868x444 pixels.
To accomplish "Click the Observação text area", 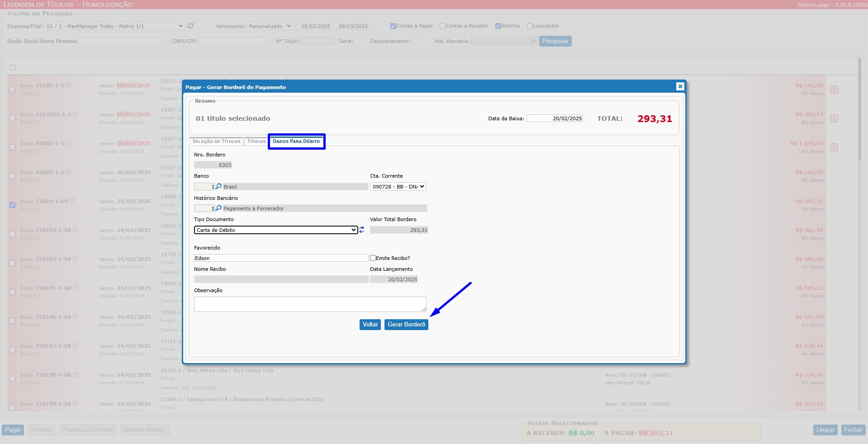I will tap(310, 304).
